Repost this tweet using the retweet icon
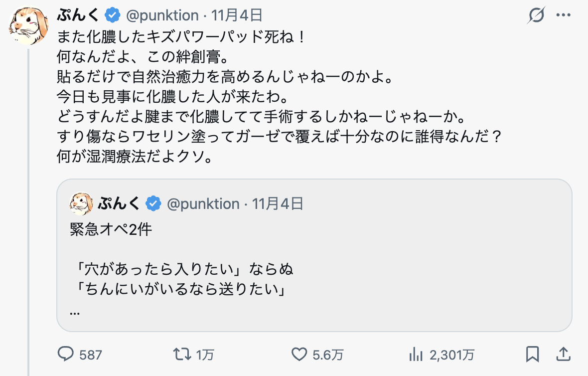This screenshot has height=376, width=588. pyautogui.click(x=180, y=355)
